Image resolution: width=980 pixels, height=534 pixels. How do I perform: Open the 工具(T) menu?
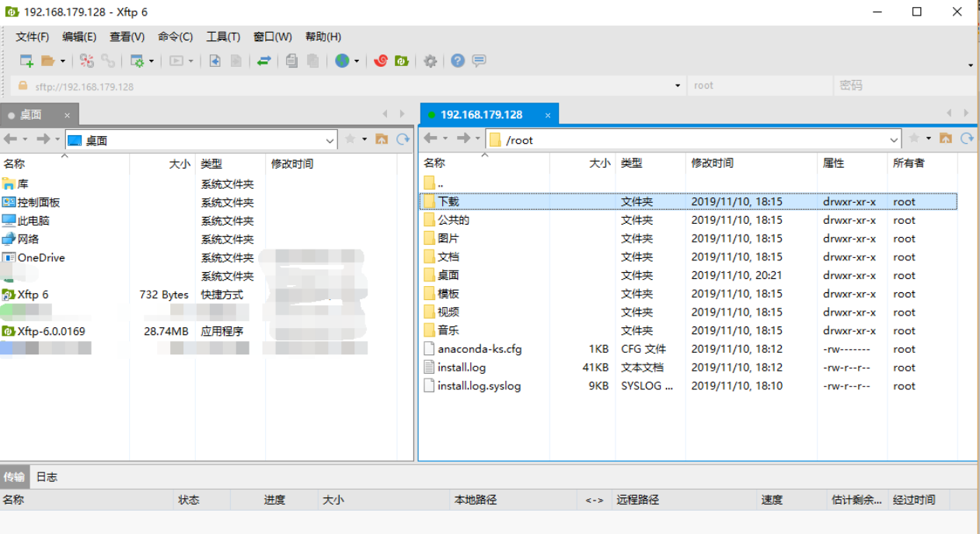tap(223, 37)
